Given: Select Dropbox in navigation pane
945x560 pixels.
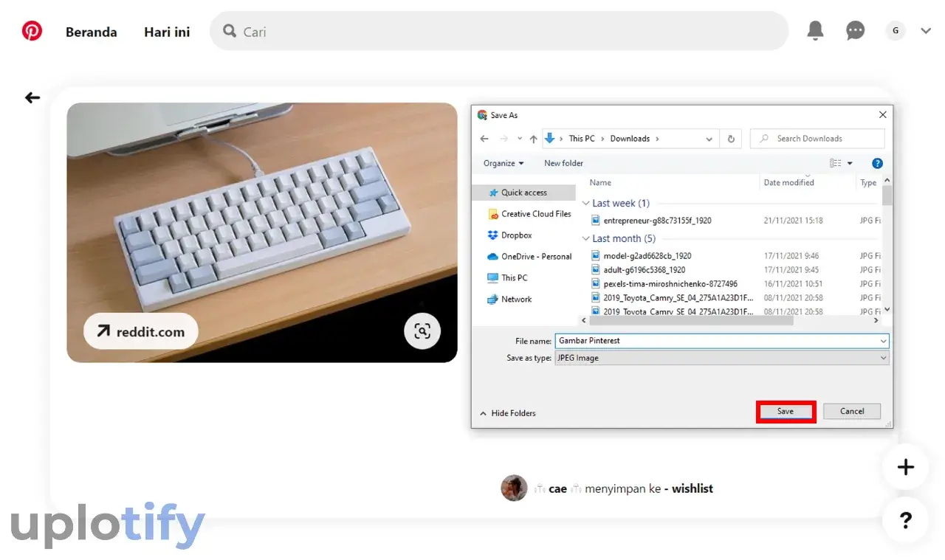Looking at the screenshot, I should [x=509, y=235].
